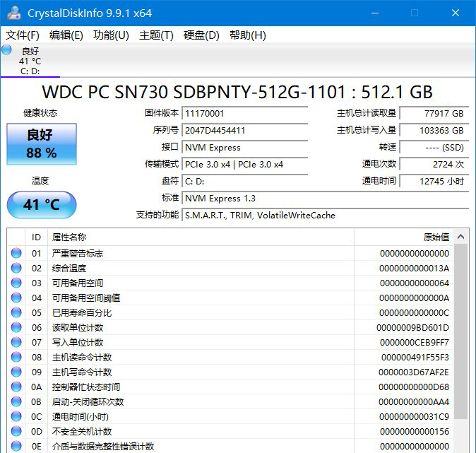This screenshot has height=453, width=476.
Task: Click the standard field NVM Express 1.3
Action: coord(326,199)
